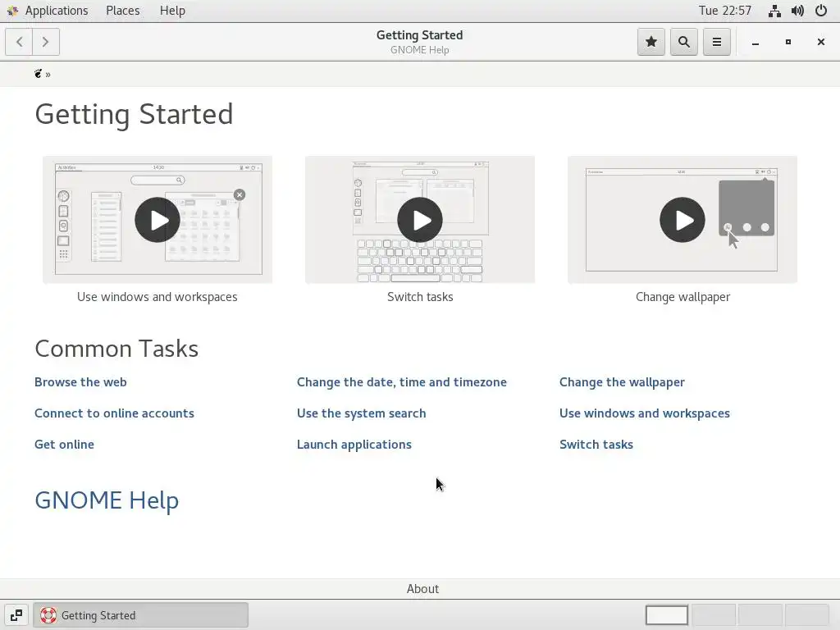
Task: Play the Change wallpaper video
Action: tap(682, 220)
